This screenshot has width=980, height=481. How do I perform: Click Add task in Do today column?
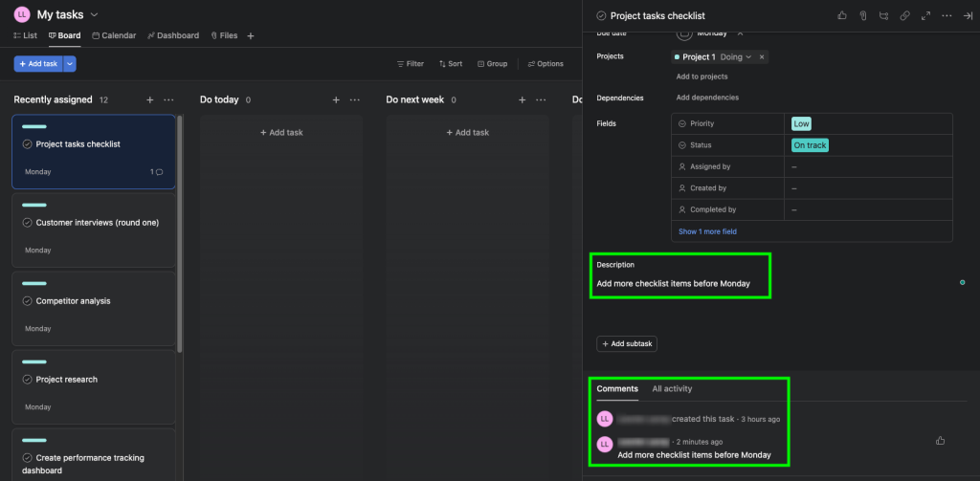281,132
